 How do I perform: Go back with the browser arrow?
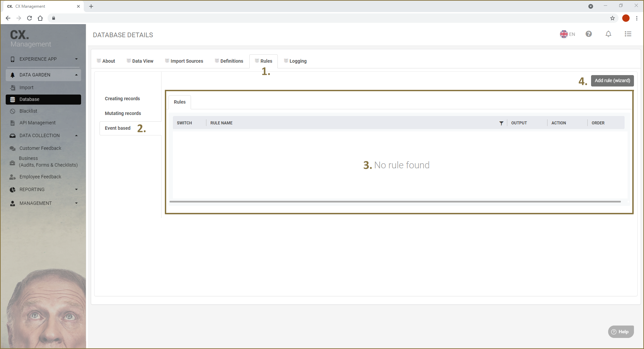tap(8, 18)
